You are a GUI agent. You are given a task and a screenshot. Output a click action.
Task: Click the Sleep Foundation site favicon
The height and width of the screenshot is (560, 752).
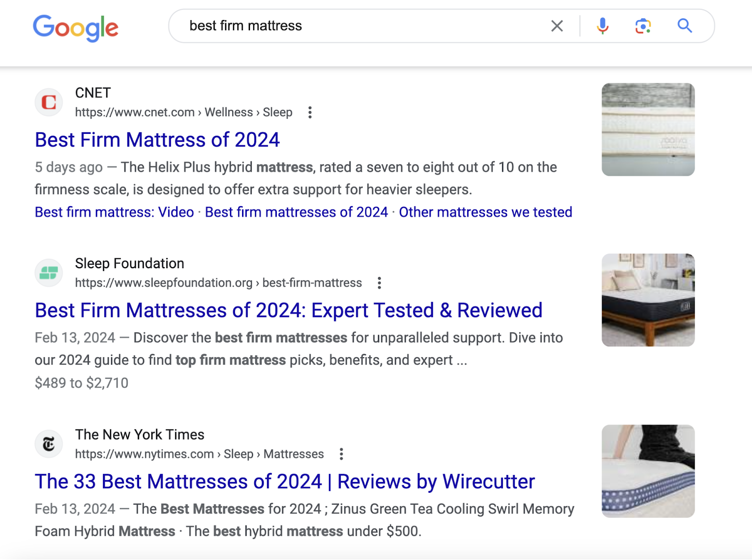pyautogui.click(x=48, y=272)
